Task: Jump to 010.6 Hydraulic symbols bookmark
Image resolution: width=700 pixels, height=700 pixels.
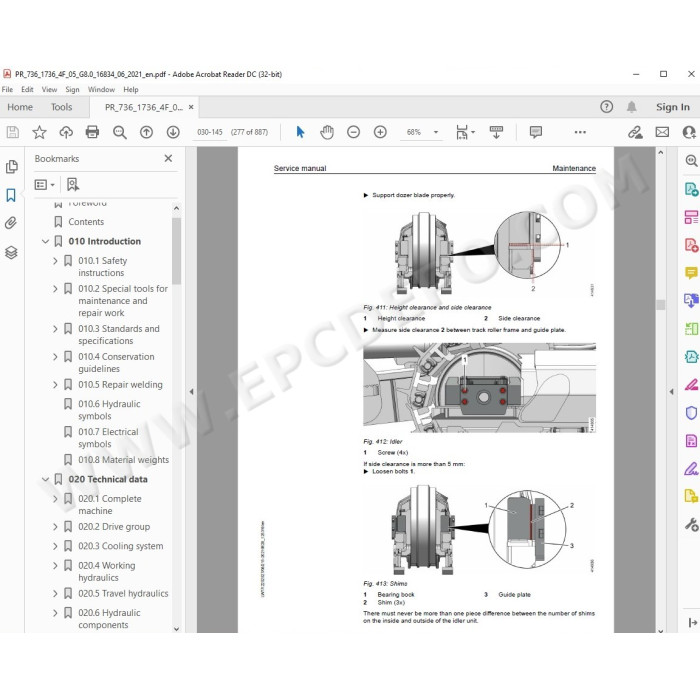Action: pyautogui.click(x=109, y=410)
